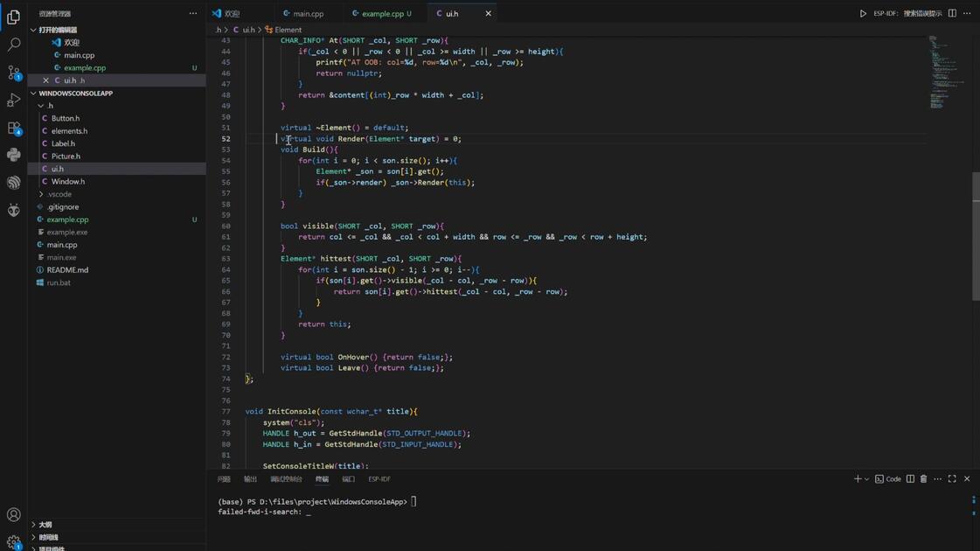Open the Explorer's more actions ellipsis
The height and width of the screenshot is (551, 980).
(x=192, y=13)
